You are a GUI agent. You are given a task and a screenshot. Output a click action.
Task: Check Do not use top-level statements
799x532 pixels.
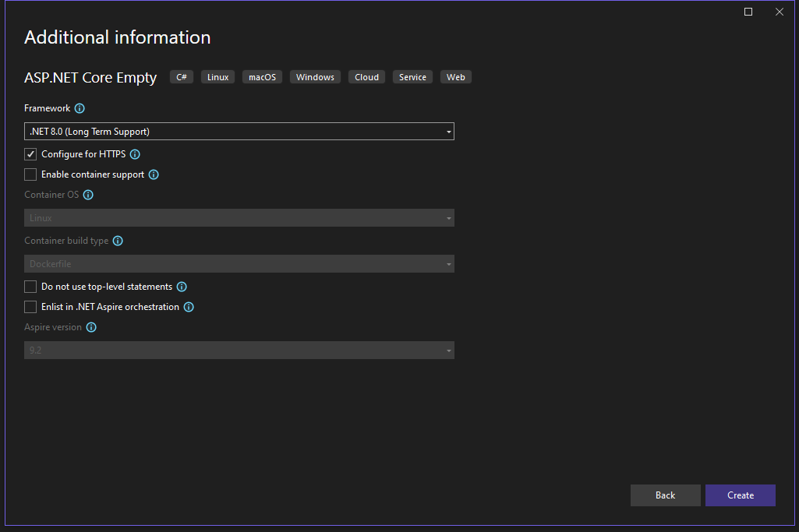coord(30,287)
